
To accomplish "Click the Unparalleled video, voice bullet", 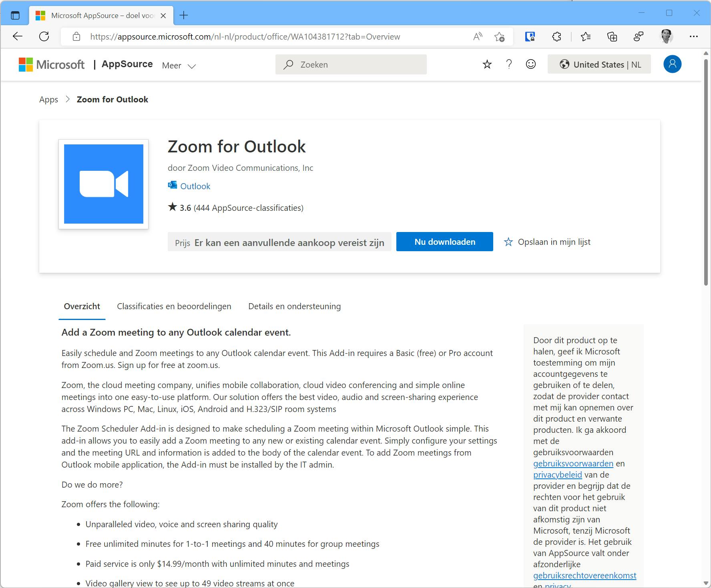I will tap(181, 524).
